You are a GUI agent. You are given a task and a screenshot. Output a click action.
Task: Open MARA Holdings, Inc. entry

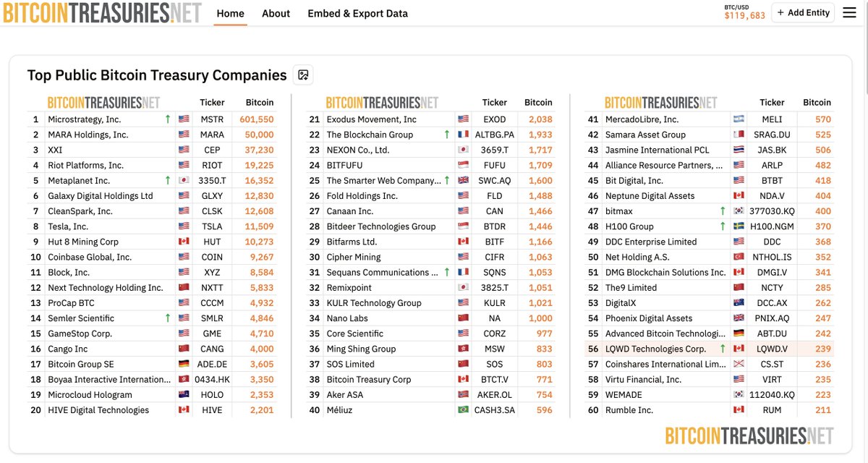(88, 135)
